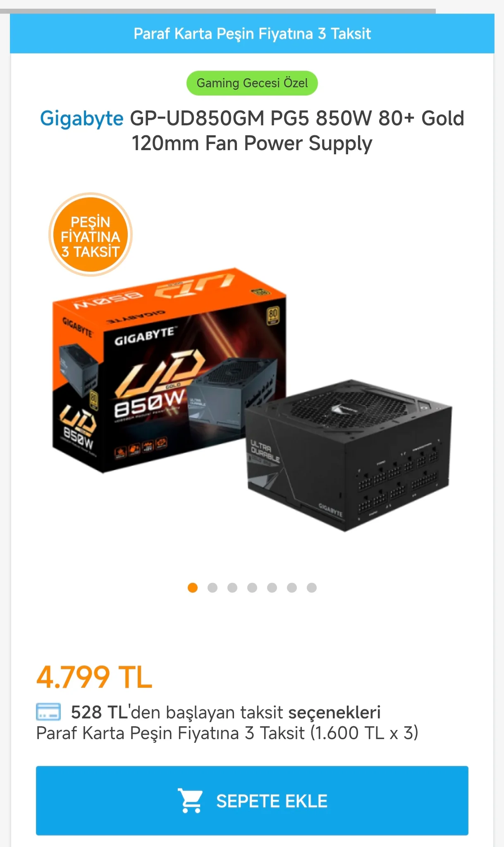Go to the third product image dot
Image resolution: width=504 pixels, height=847 pixels.
pyautogui.click(x=232, y=588)
